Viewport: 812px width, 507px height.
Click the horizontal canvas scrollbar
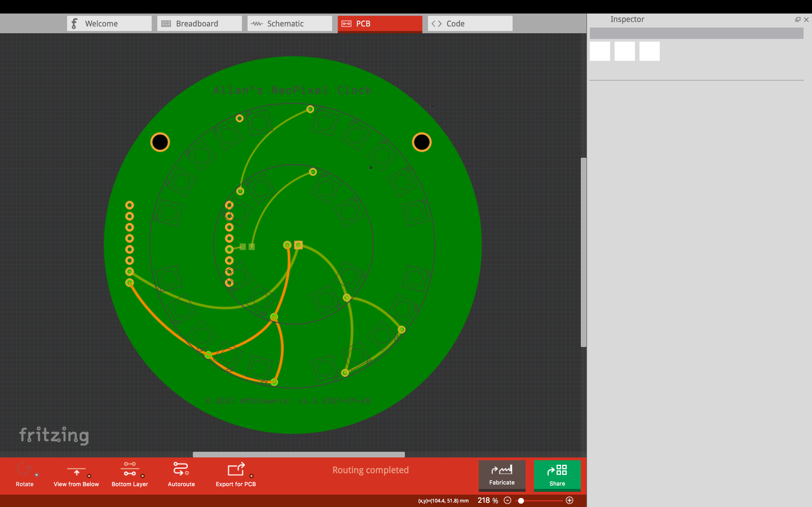299,454
